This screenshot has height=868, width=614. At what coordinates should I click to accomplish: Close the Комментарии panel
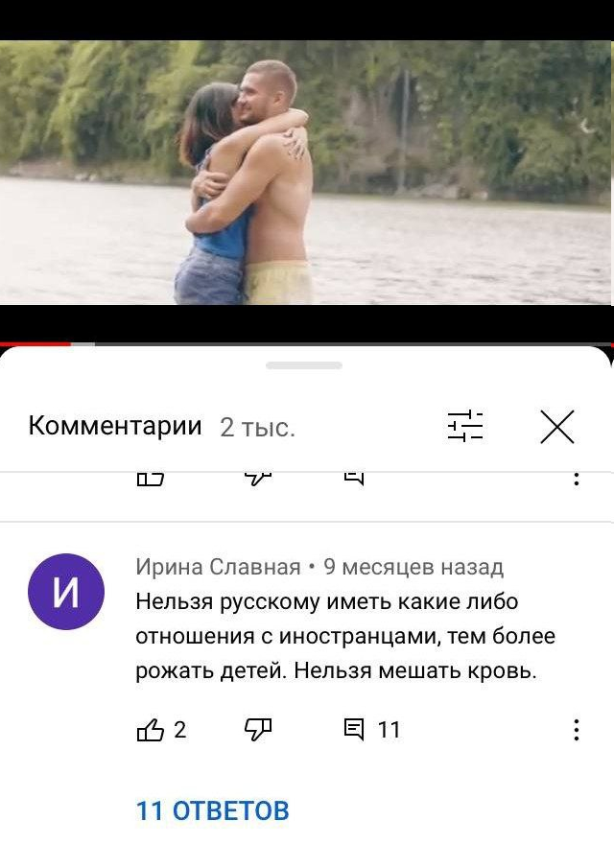557,427
